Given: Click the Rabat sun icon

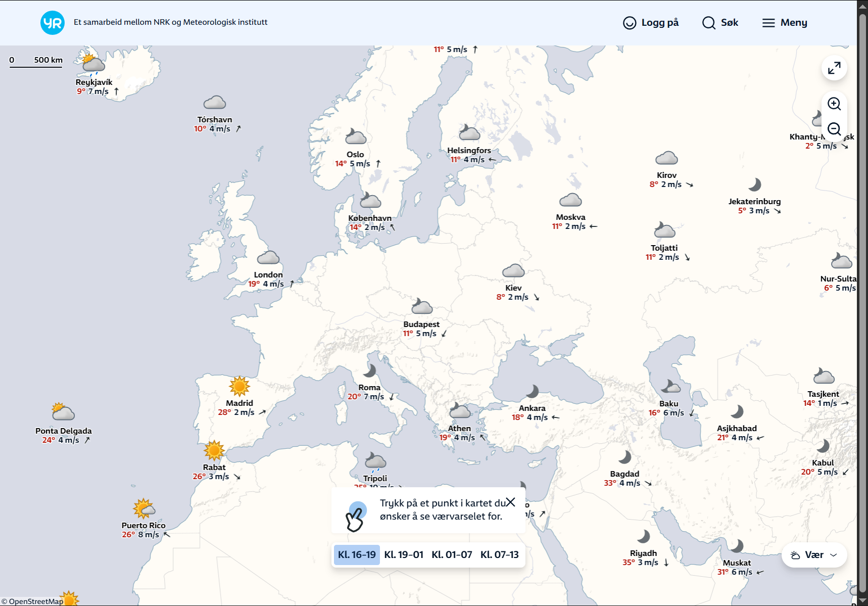Looking at the screenshot, I should (214, 450).
